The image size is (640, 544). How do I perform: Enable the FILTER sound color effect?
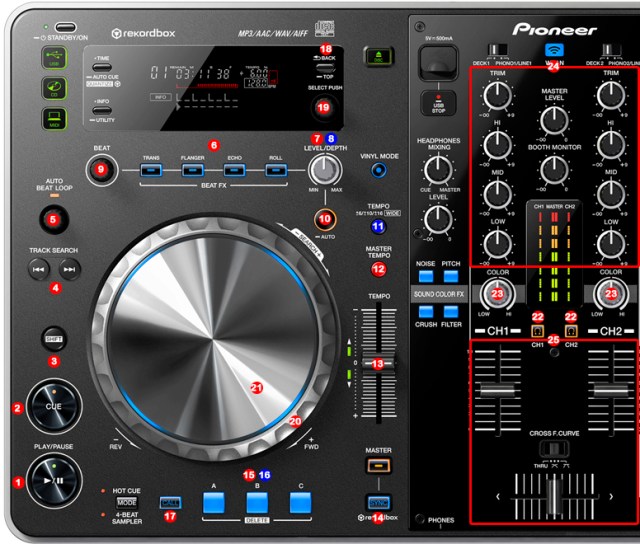pyautogui.click(x=451, y=312)
